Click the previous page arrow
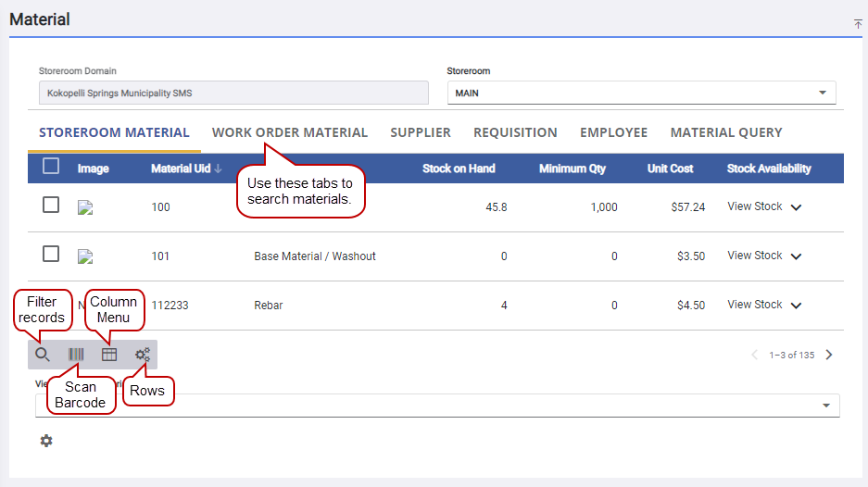868x487 pixels. 754,355
